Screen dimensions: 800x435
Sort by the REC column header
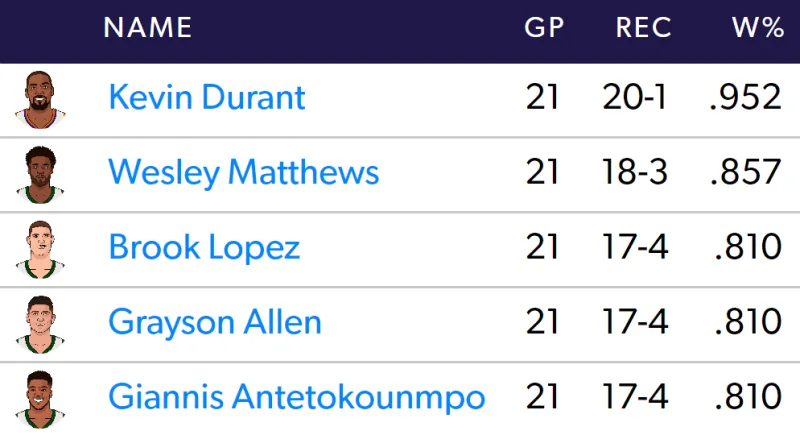click(643, 28)
